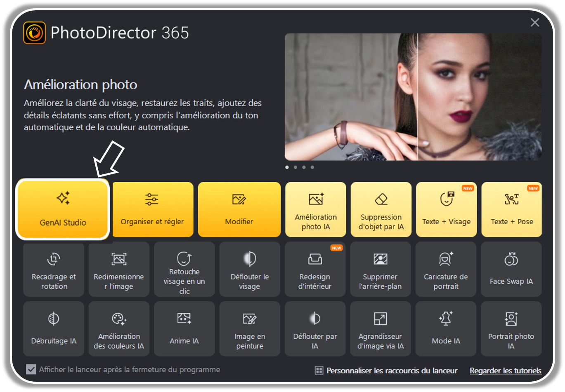Open GenAI Studio
The image size is (565, 392).
click(x=62, y=209)
